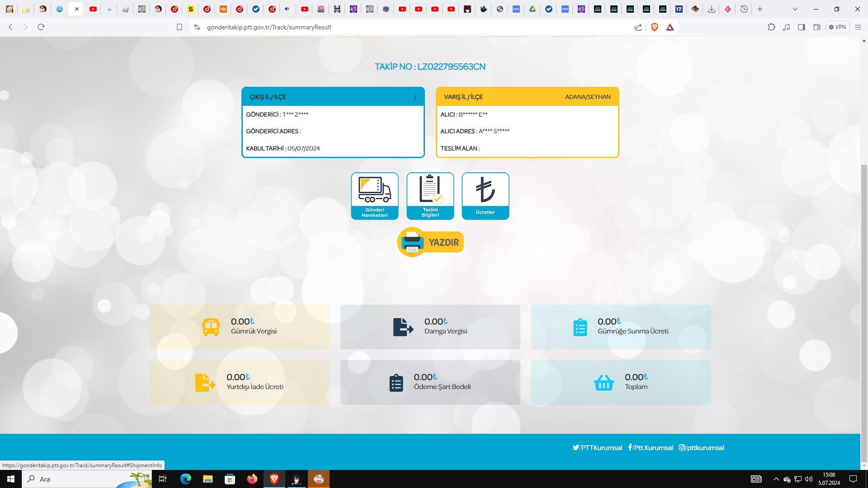Toggle the browser sidebar panel
The image size is (868, 488).
point(802,27)
